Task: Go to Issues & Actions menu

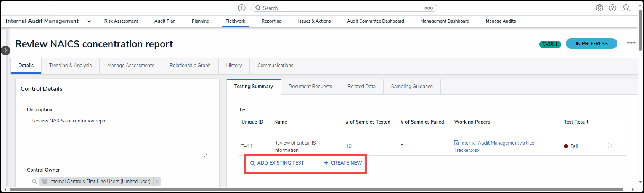Action: tap(314, 21)
